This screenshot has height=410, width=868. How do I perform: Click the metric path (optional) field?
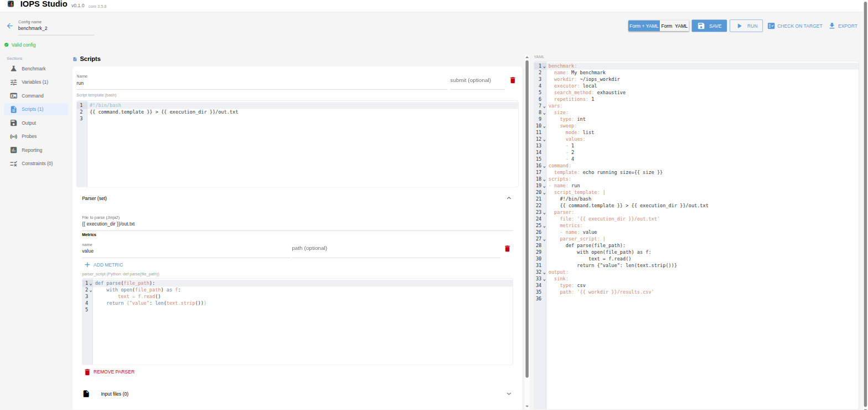coord(396,248)
